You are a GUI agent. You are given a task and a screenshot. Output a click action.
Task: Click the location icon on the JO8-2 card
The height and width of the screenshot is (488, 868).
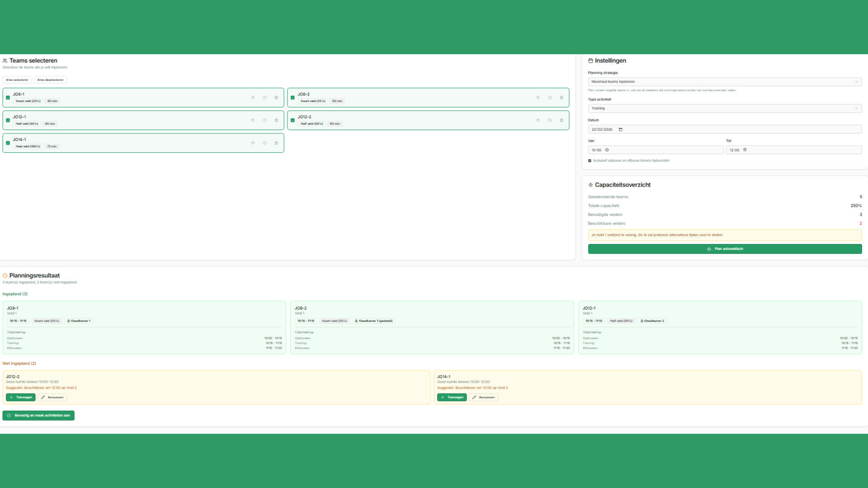[538, 97]
